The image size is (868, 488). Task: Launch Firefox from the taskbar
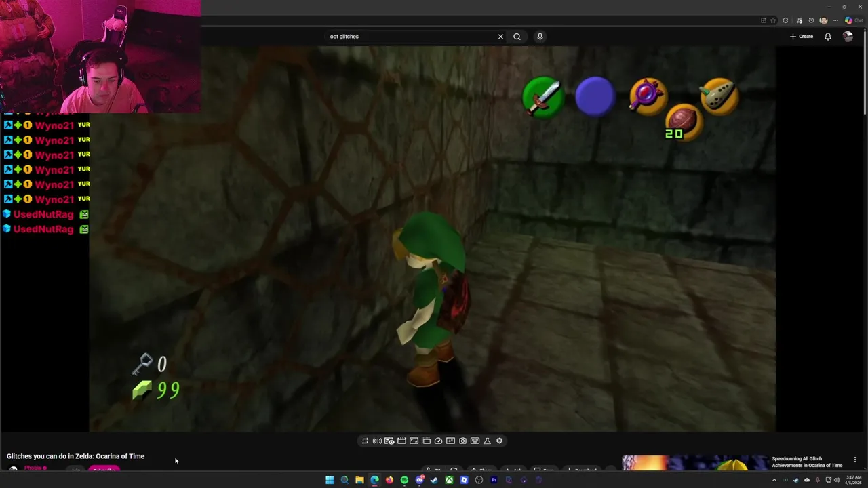coord(389,480)
